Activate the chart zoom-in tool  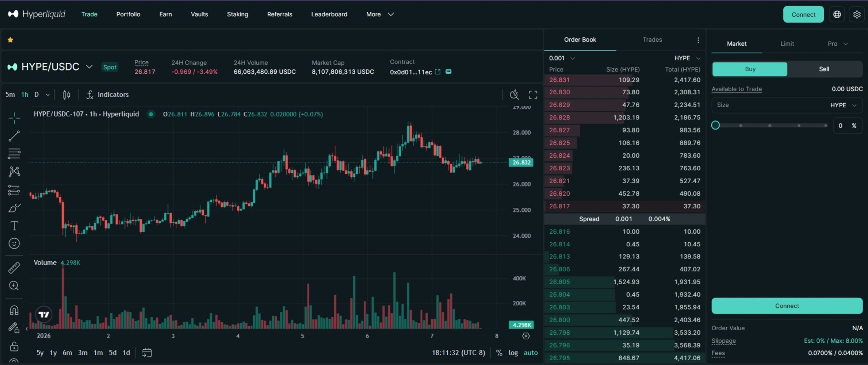(14, 285)
